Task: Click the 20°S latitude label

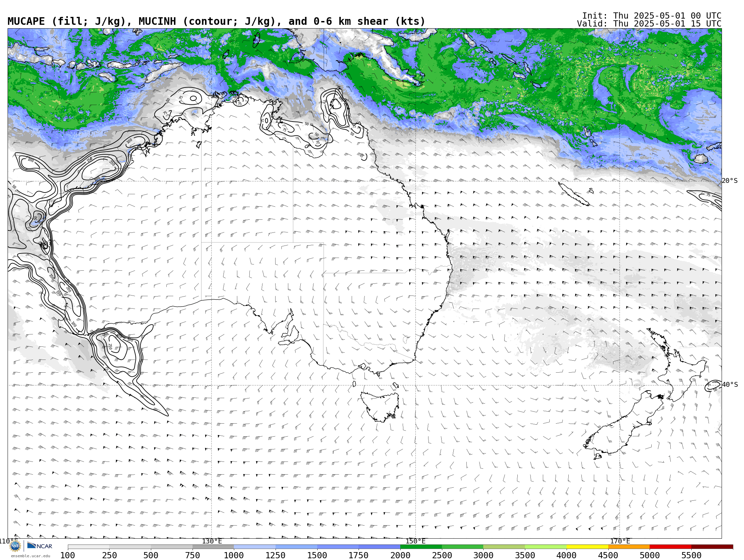Action: pyautogui.click(x=730, y=181)
